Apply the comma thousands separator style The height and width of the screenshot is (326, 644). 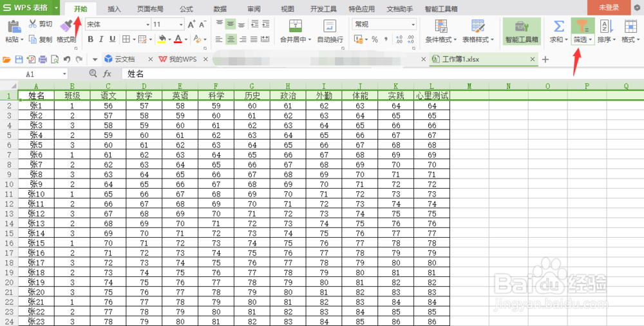(386, 39)
